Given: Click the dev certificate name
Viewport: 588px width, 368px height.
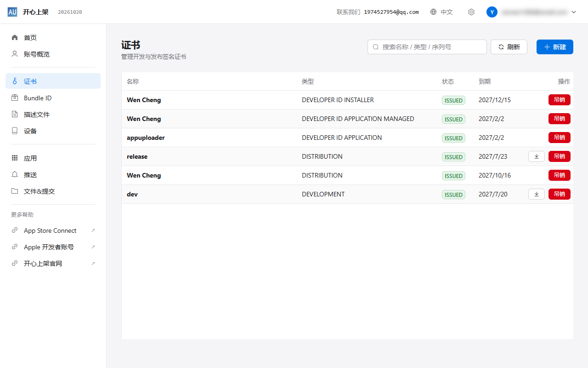Looking at the screenshot, I should click(132, 194).
